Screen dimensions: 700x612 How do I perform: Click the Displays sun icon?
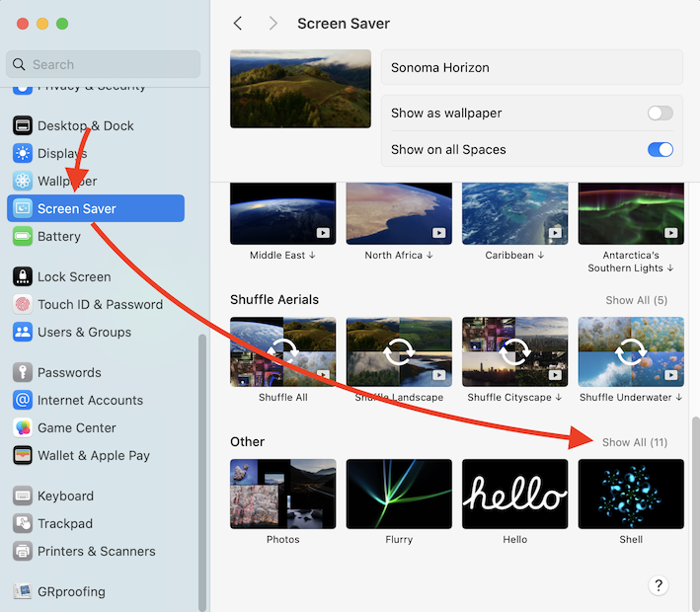23,153
